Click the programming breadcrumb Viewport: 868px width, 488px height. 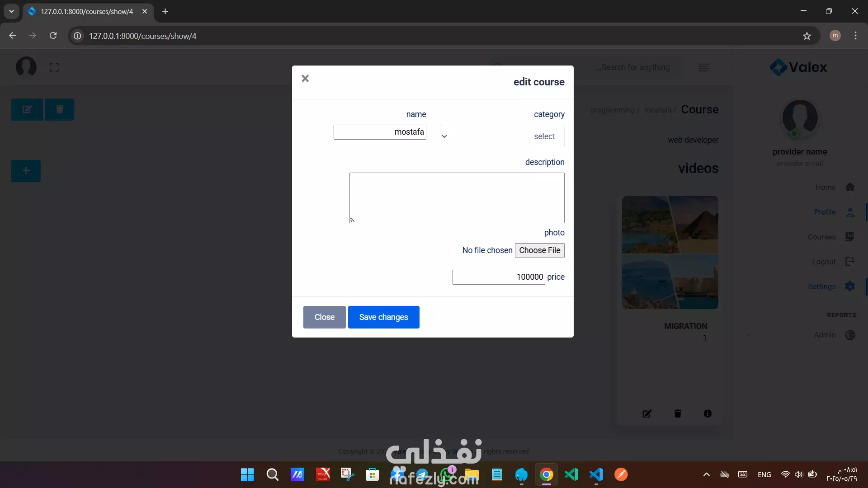[x=613, y=110]
